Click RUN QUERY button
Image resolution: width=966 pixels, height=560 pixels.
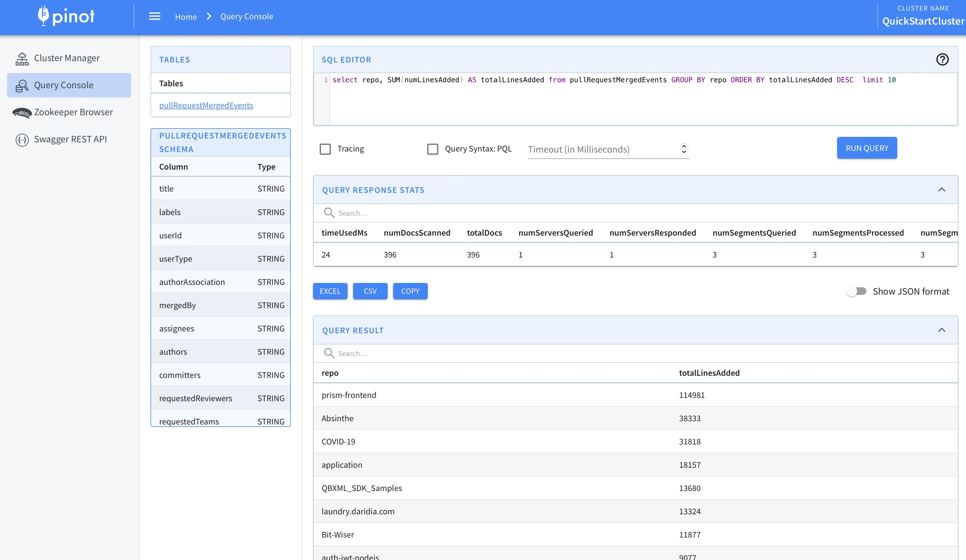(867, 147)
